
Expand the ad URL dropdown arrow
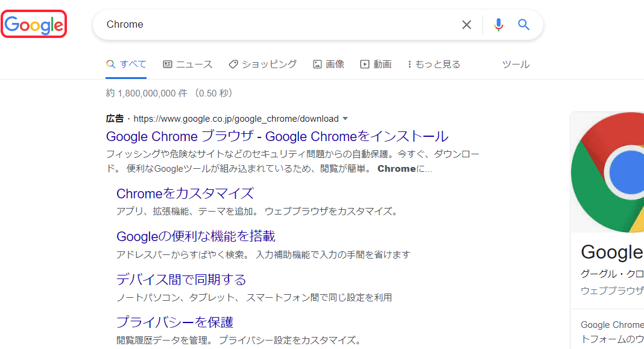[346, 119]
